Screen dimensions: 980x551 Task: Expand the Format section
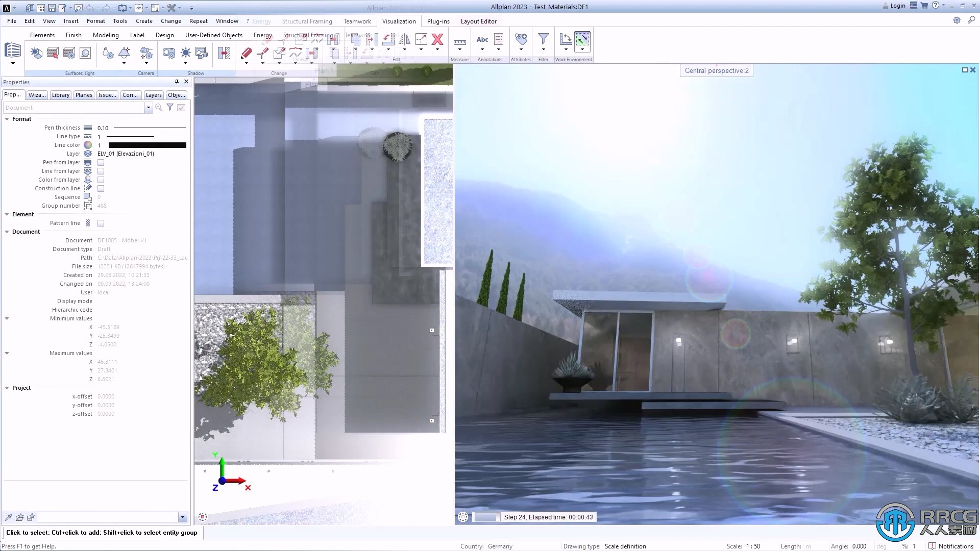7,118
